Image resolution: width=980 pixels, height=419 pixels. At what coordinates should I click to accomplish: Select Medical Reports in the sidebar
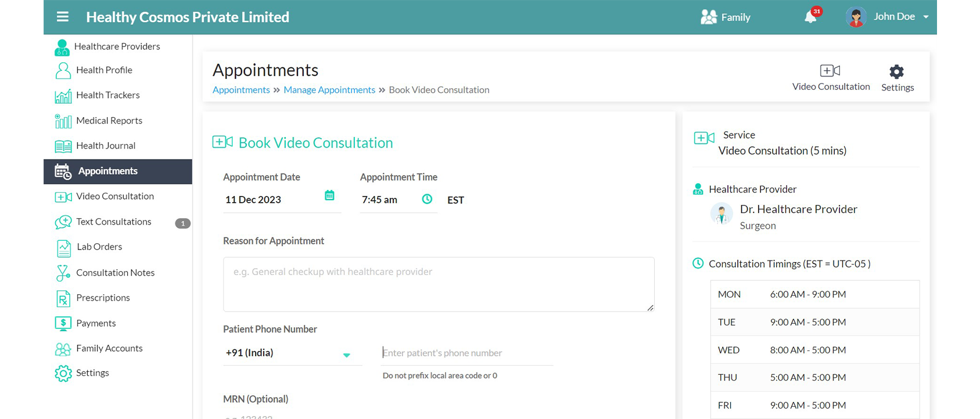coord(109,121)
